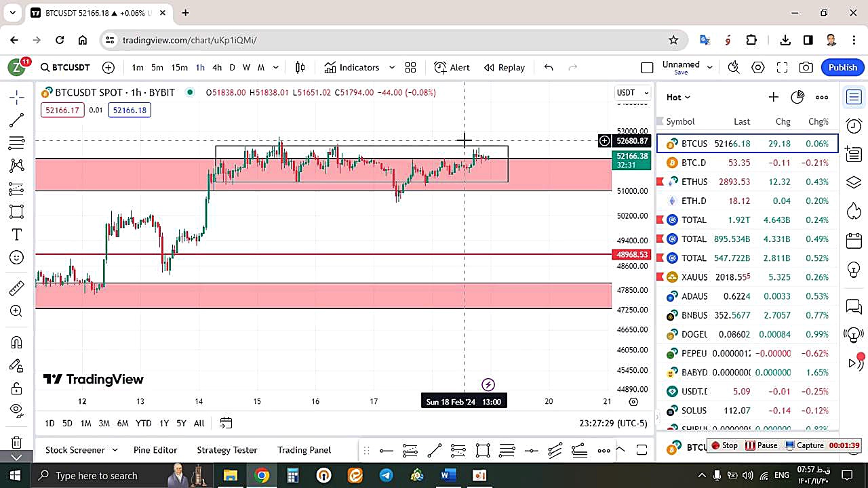
Task: Select the zoom in tool
Action: [17, 311]
